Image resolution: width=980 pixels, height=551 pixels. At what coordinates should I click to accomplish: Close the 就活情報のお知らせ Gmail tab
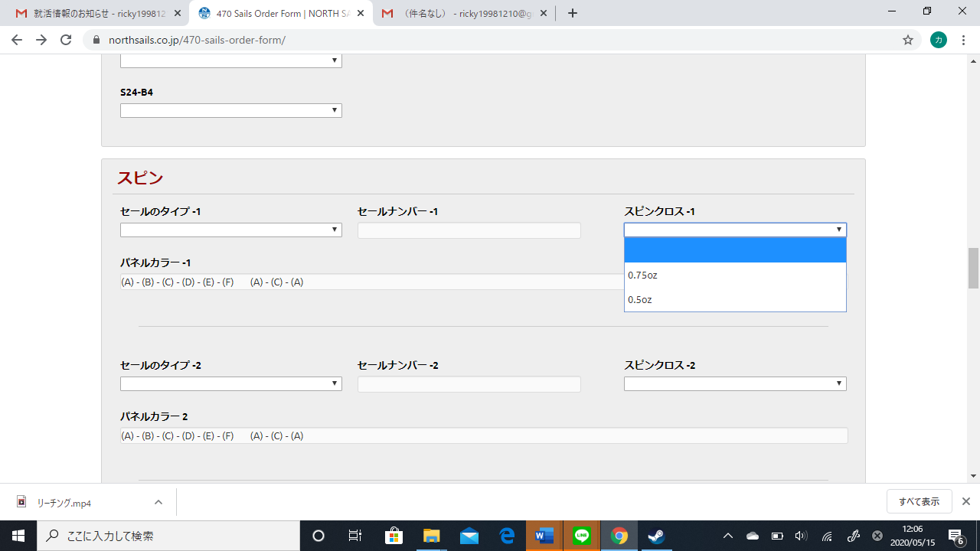[x=177, y=14]
